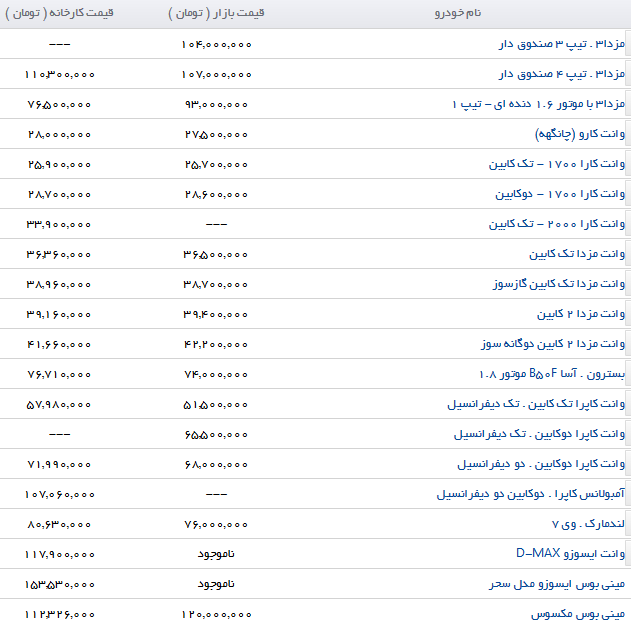
Task: Select market price ۵۱,۵۰۰,۰۰۰
Action: pos(216,404)
